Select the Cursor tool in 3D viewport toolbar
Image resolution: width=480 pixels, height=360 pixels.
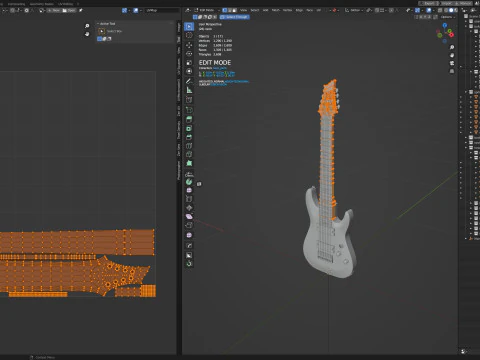click(189, 35)
